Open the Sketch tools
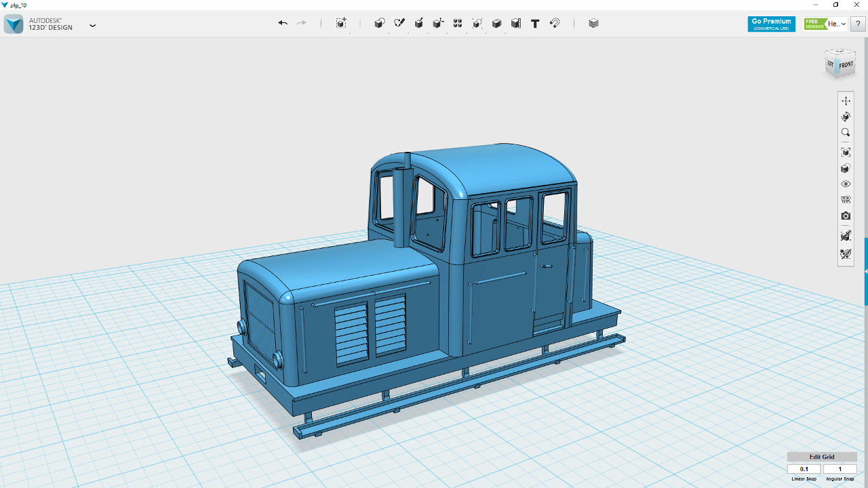The width and height of the screenshot is (868, 488). click(x=399, y=23)
